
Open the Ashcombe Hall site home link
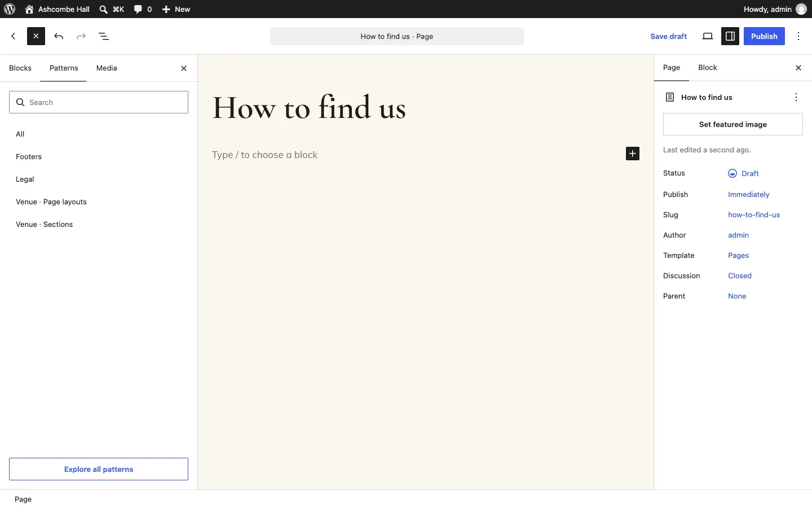(57, 9)
